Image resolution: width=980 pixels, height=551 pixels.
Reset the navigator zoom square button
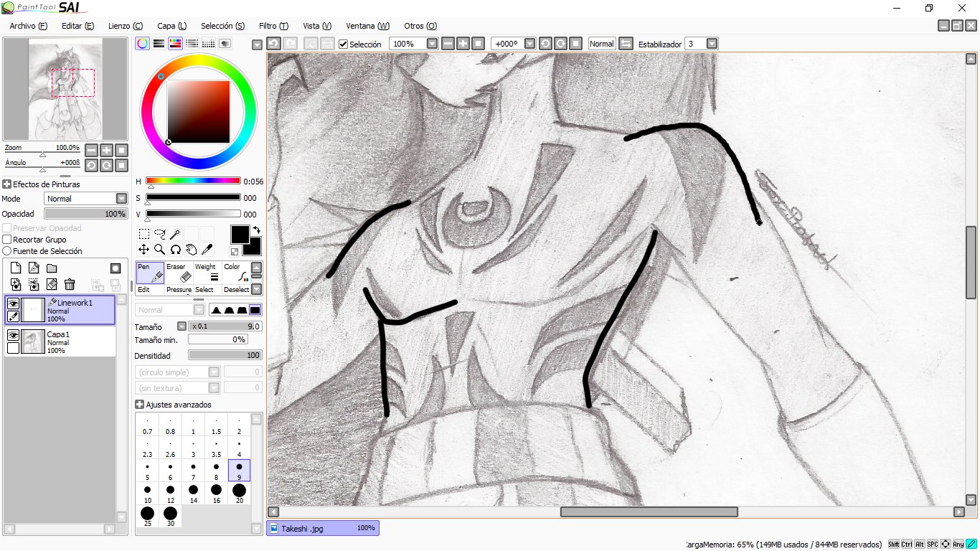tap(121, 150)
